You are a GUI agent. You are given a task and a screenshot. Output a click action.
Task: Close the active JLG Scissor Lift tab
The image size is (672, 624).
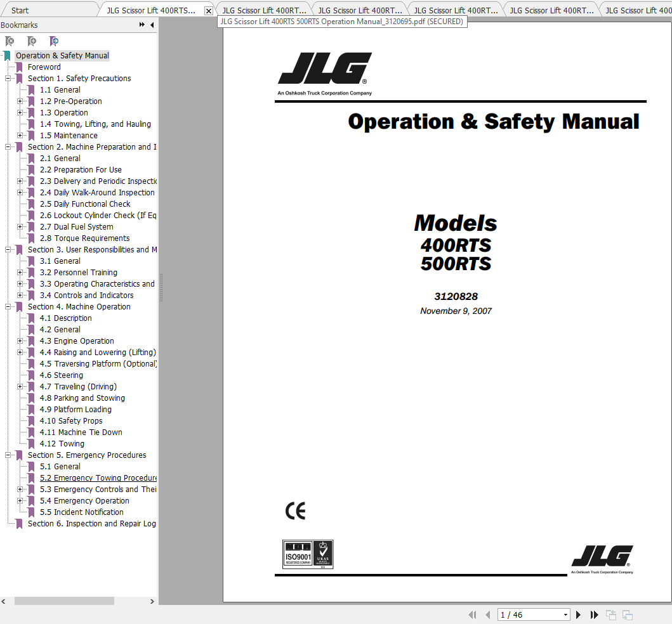[x=209, y=11]
